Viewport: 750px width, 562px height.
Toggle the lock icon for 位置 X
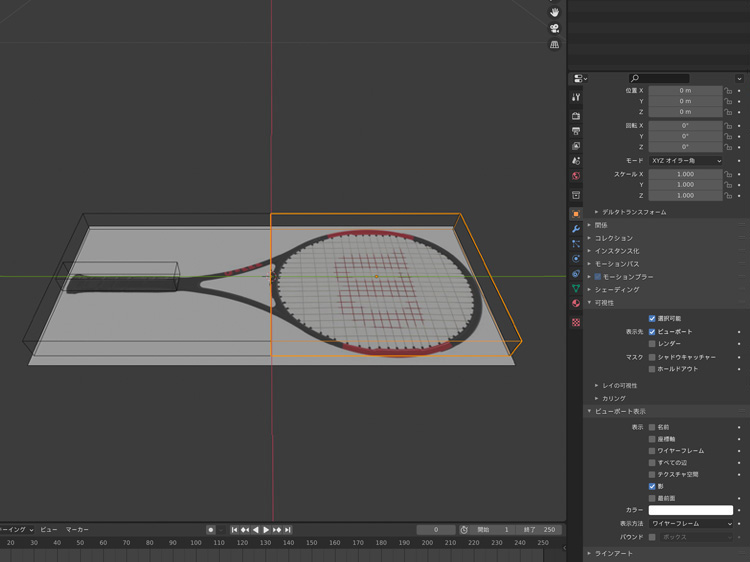728,90
